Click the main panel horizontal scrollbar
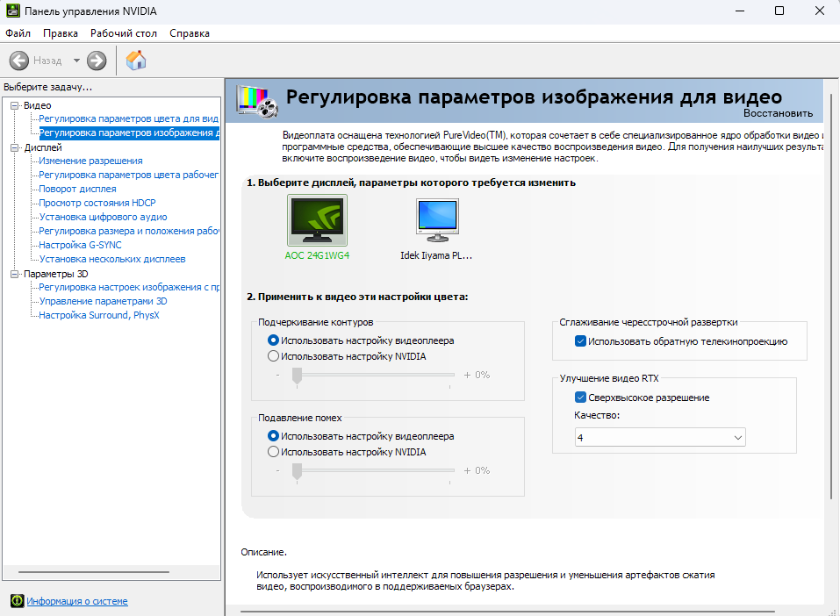 [x=507, y=612]
